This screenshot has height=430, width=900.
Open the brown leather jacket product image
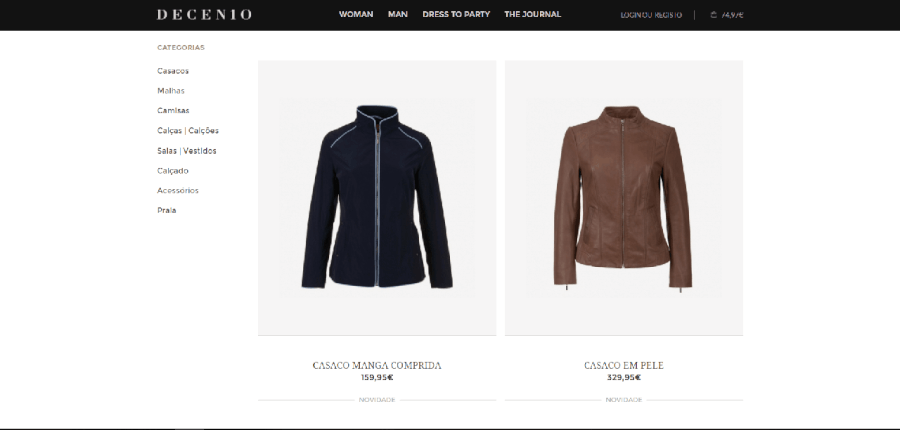coord(624,197)
